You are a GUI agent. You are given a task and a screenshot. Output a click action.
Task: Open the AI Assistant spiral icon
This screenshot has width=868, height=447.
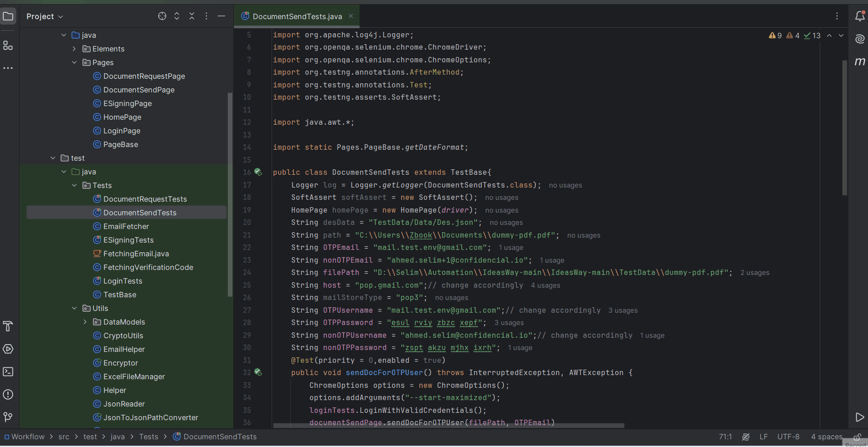click(x=860, y=39)
